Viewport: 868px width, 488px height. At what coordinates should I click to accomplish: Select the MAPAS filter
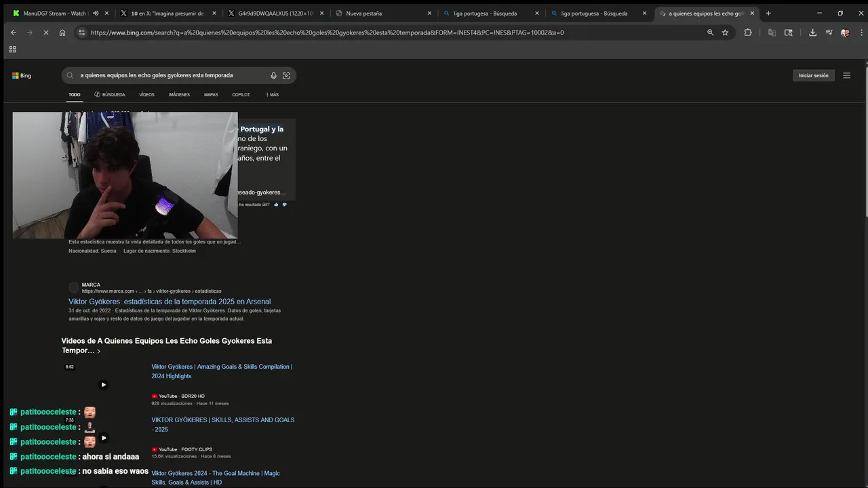pos(211,95)
